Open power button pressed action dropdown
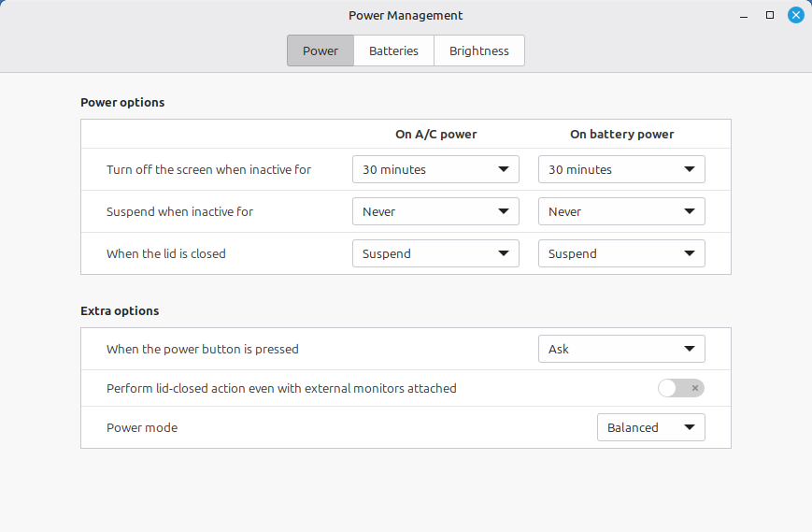The width and height of the screenshot is (812, 532). [x=621, y=349]
